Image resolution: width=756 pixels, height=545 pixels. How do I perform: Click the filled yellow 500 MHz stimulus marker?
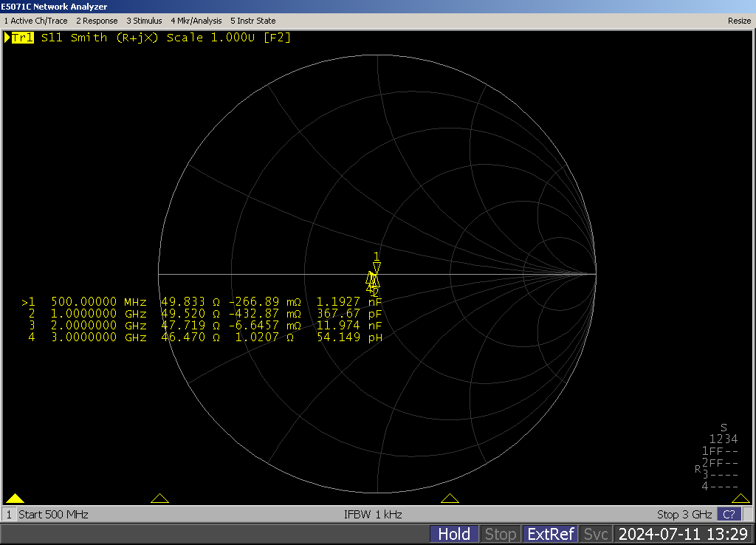tap(15, 498)
